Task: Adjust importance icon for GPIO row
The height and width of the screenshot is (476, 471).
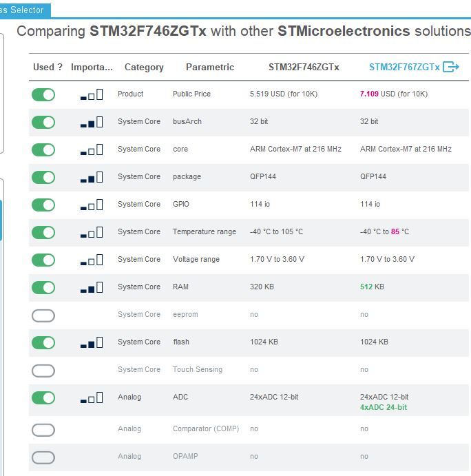Action: click(x=92, y=205)
